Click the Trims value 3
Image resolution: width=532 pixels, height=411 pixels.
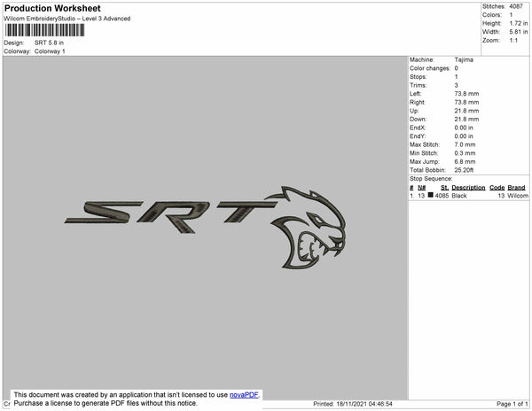point(456,85)
